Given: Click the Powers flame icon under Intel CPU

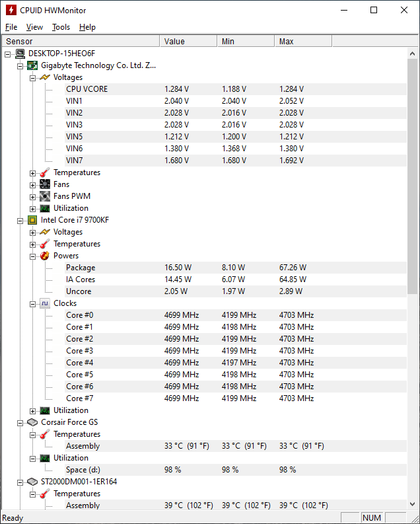Looking at the screenshot, I should click(45, 256).
